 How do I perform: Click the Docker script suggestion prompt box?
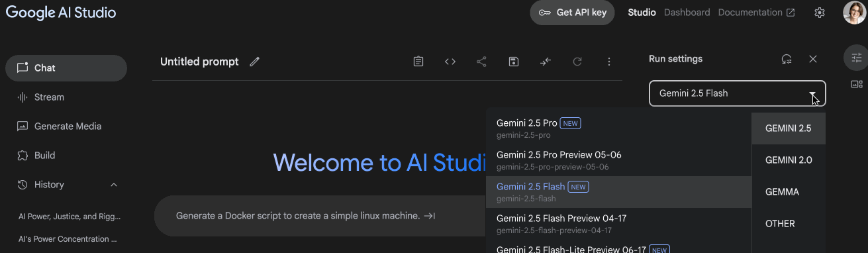(320, 216)
